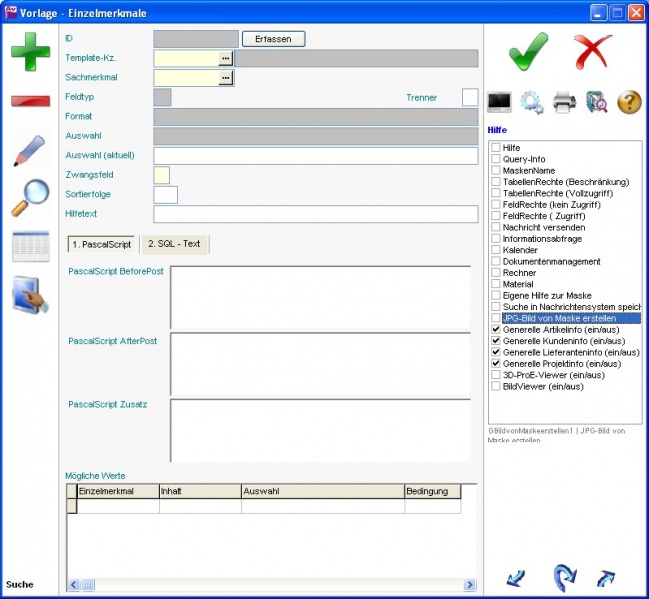Uncheck Generelle Artikelinfo (ein/aus)
This screenshot has height=599, width=649.
click(x=496, y=329)
